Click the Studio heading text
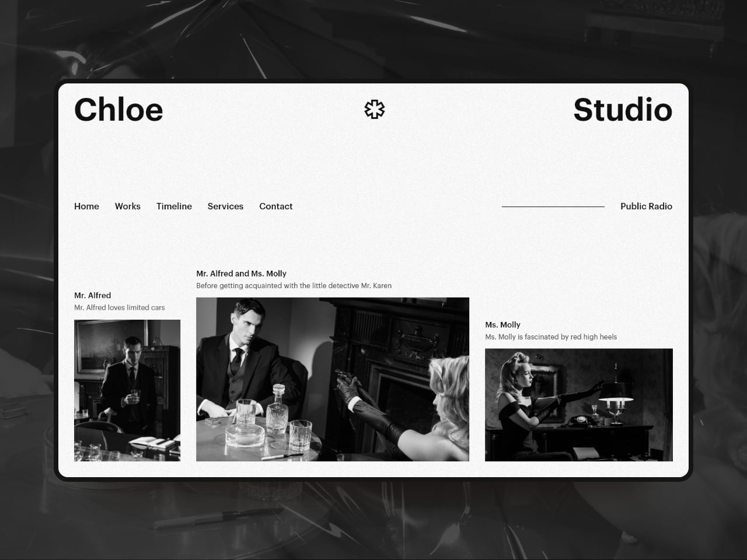This screenshot has height=560, width=747. pyautogui.click(x=622, y=110)
